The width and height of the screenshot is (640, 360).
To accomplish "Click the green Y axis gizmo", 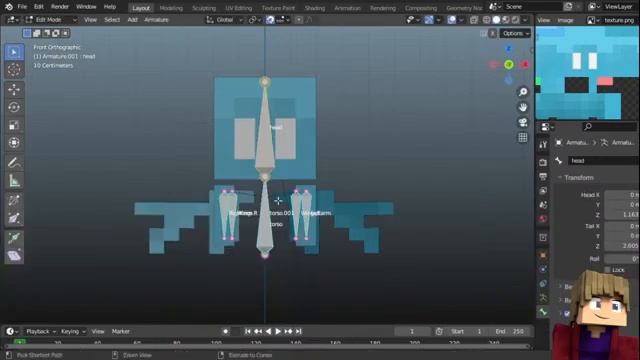I will click(x=509, y=64).
